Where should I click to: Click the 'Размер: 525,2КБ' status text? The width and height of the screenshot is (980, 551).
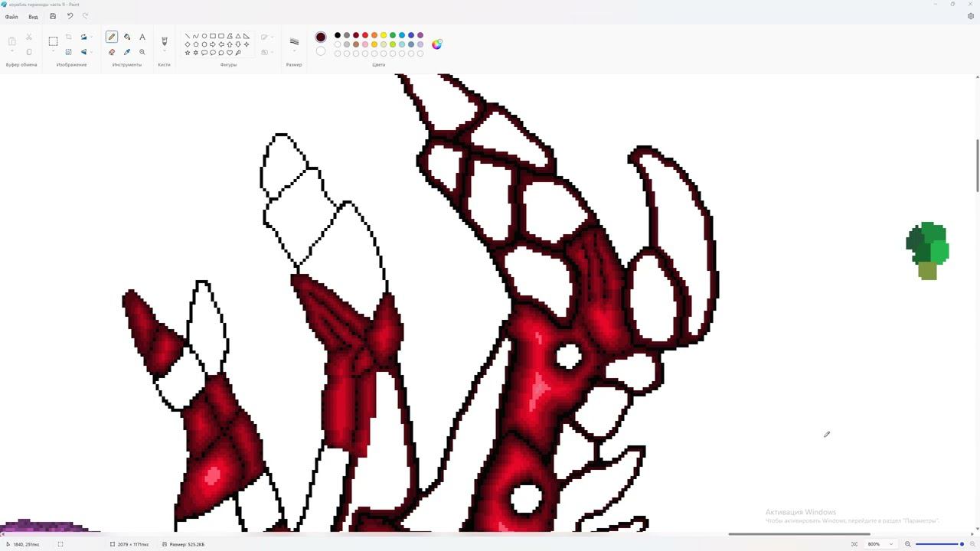coord(187,544)
